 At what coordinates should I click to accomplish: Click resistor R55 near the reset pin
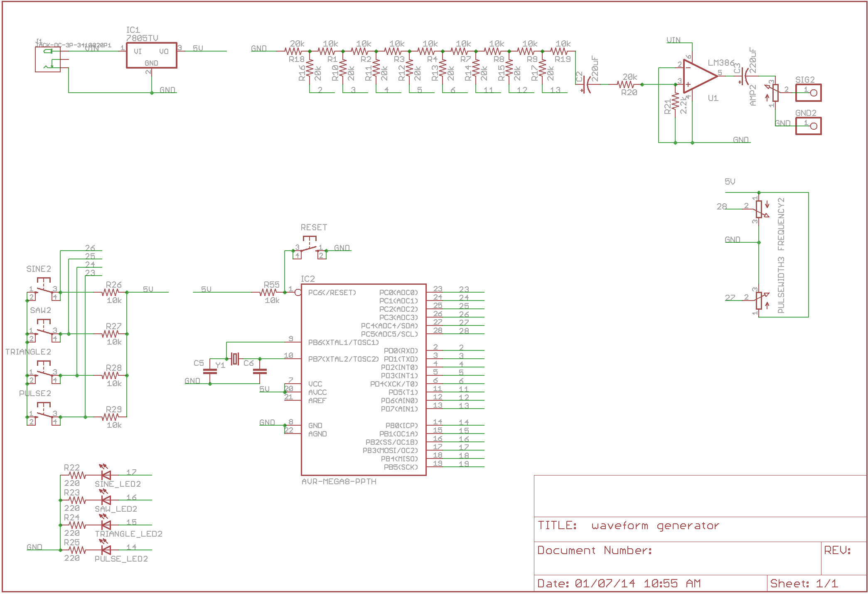[268, 292]
